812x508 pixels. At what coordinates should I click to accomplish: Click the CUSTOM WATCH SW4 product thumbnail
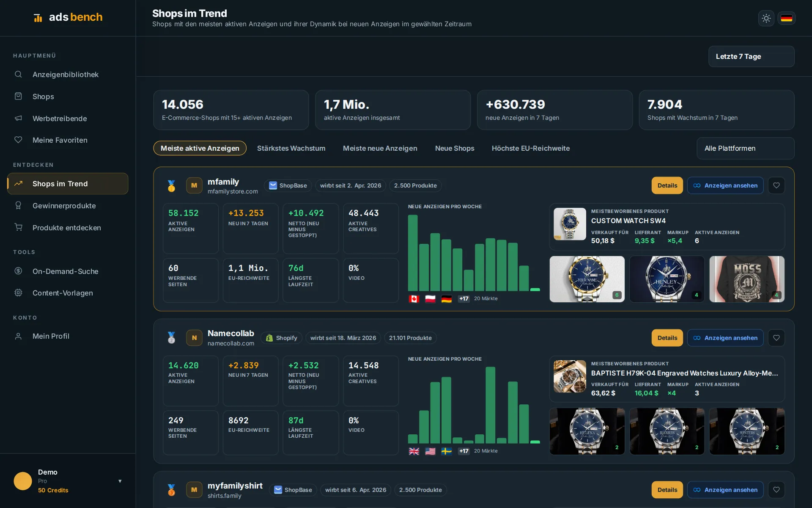[570, 224]
